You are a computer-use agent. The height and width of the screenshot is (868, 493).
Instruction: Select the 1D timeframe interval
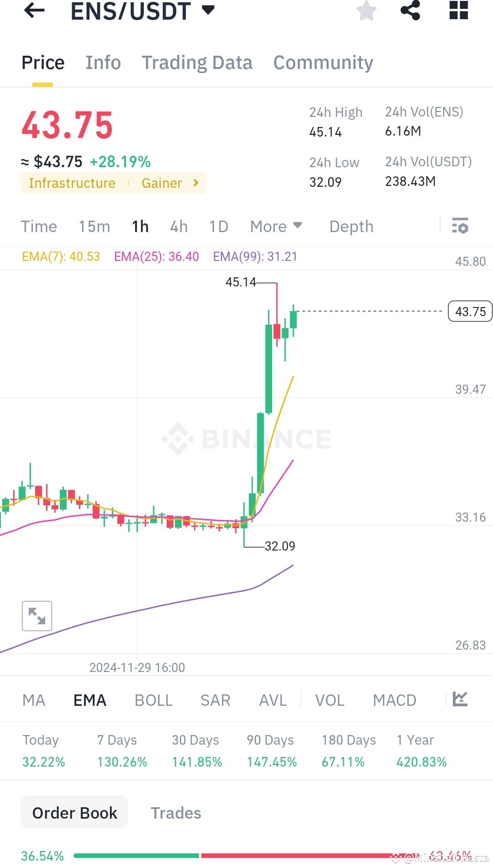click(x=218, y=226)
